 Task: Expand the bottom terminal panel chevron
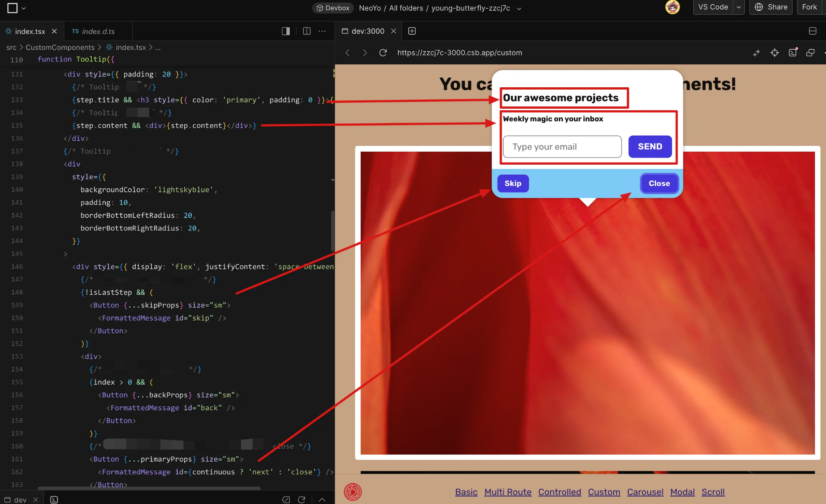pos(322,500)
